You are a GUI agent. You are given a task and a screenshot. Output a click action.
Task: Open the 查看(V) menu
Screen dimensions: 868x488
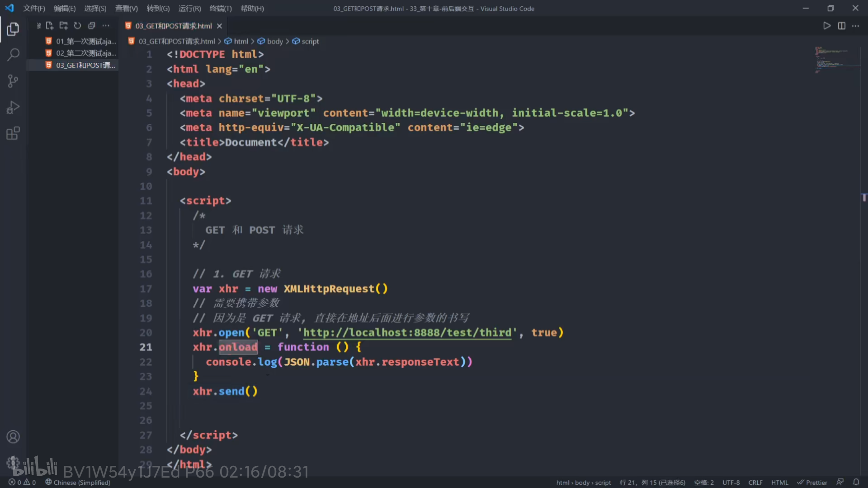pos(126,9)
